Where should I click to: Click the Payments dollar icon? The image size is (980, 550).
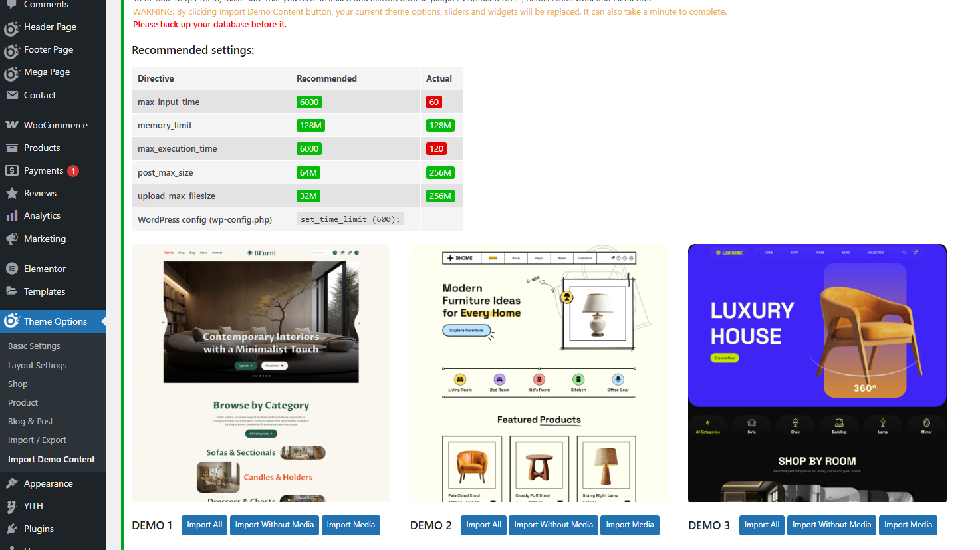(12, 170)
